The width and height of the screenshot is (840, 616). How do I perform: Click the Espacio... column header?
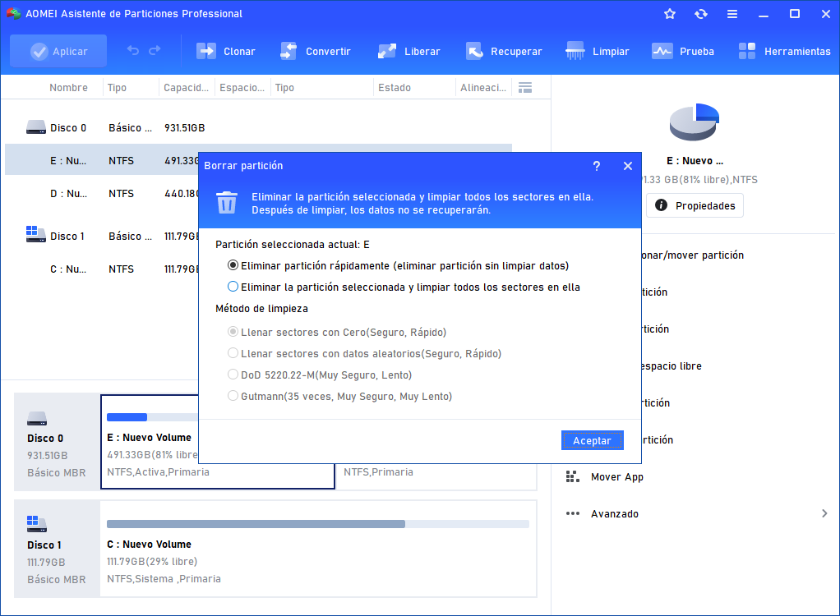[242, 88]
